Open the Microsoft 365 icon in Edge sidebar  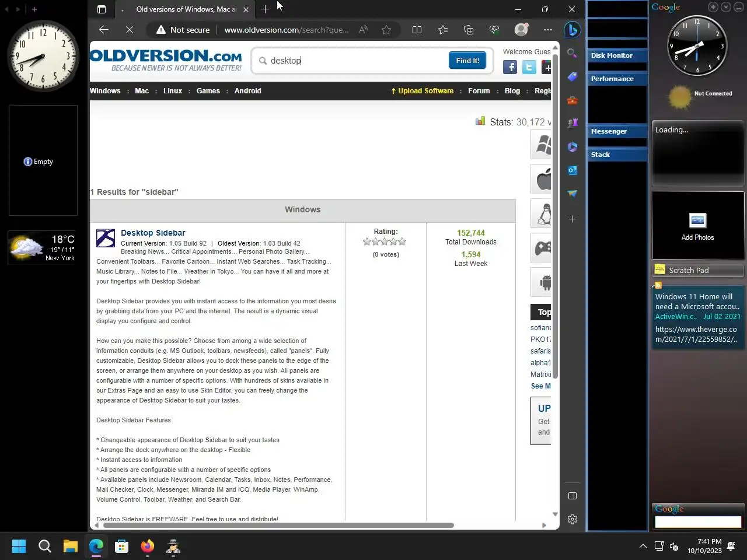point(573,147)
